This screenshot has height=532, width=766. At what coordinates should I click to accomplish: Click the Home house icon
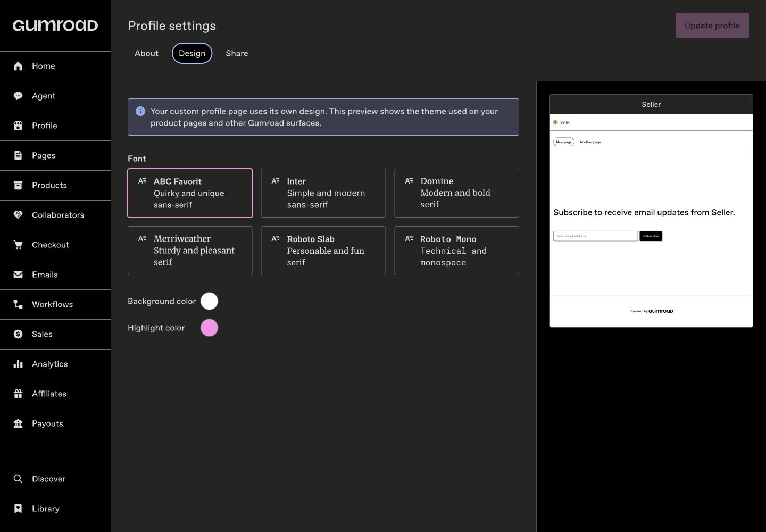(x=18, y=66)
